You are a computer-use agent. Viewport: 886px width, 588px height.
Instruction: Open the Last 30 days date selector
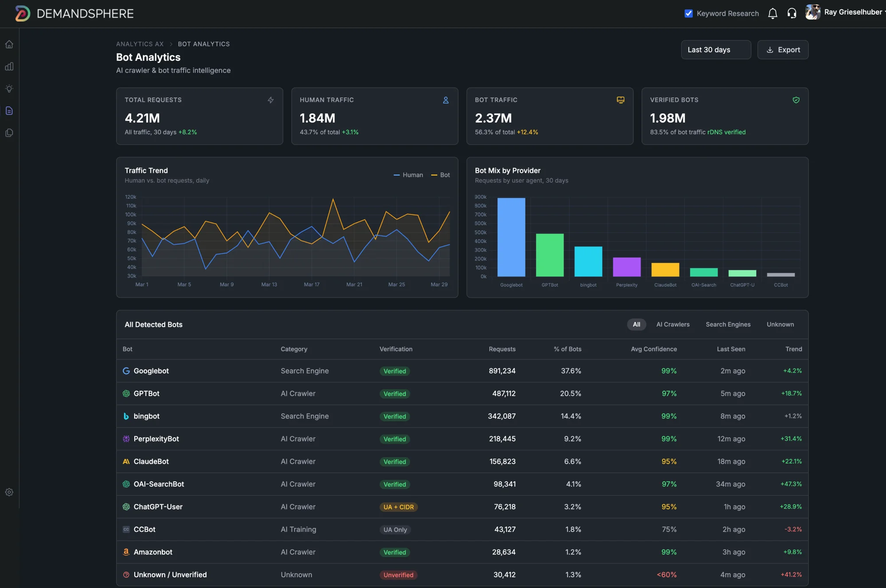tap(715, 50)
